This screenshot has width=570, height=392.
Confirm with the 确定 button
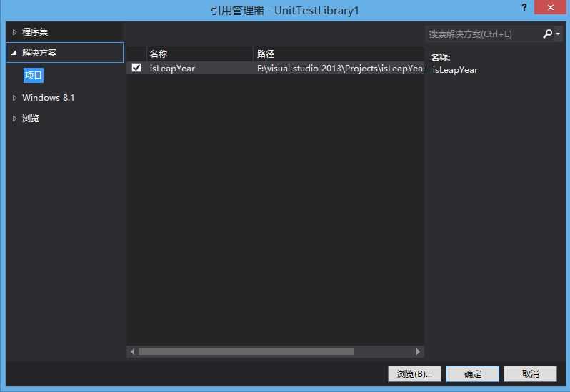(473, 374)
